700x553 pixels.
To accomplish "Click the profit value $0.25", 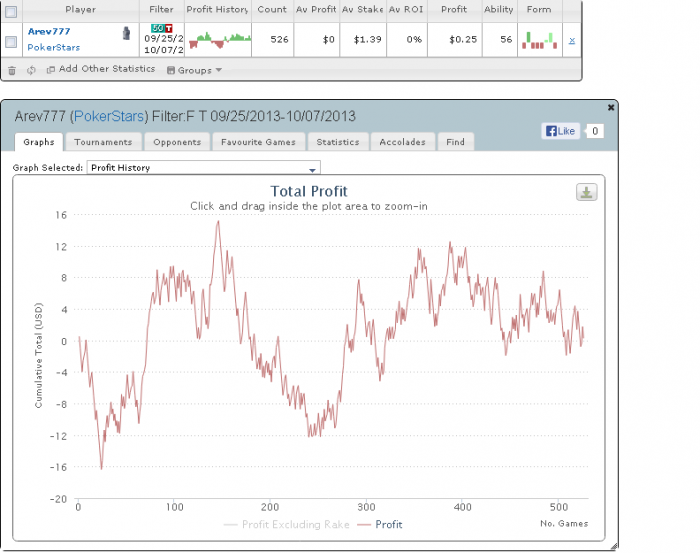I will click(x=463, y=39).
